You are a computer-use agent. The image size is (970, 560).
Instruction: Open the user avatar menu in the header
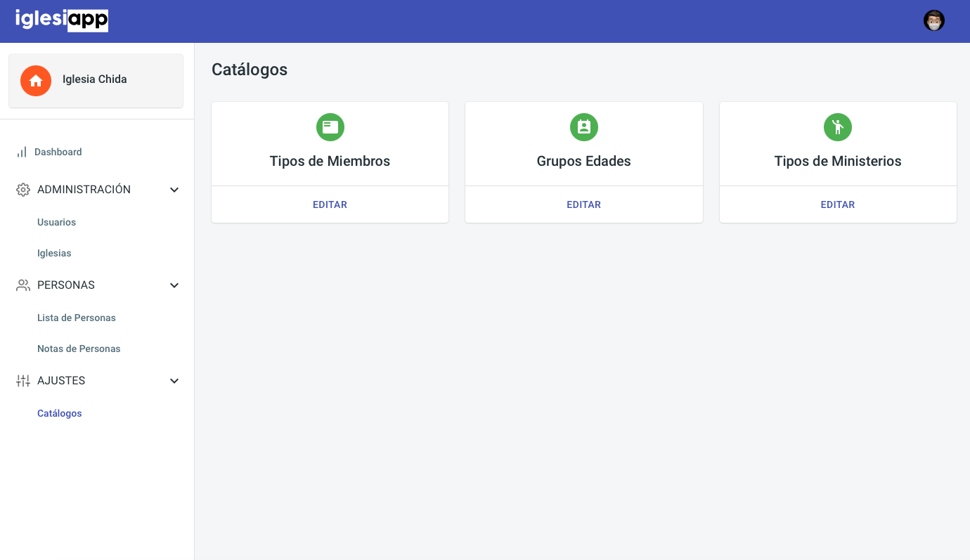tap(933, 20)
